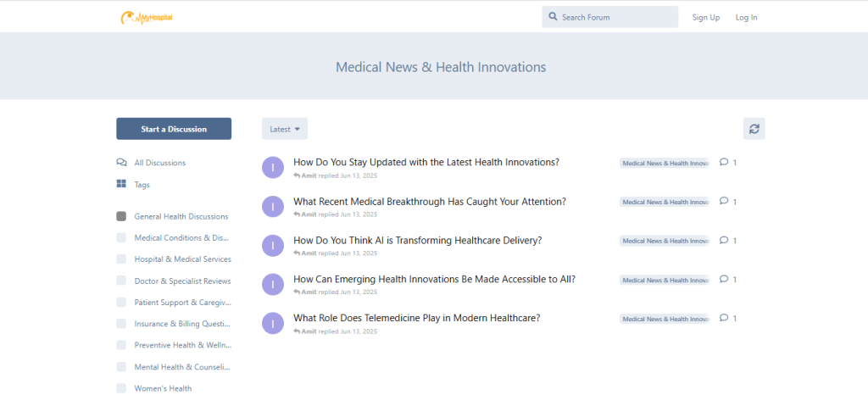The image size is (868, 395).
Task: Open the Hospital & Medical Services tag
Action: (x=182, y=259)
